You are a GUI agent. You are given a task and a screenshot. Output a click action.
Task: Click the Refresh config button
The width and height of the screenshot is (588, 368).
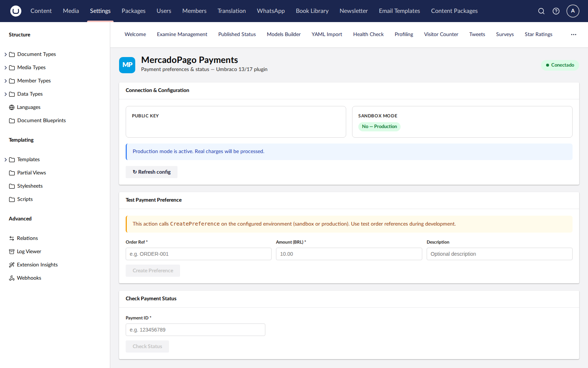click(x=151, y=172)
